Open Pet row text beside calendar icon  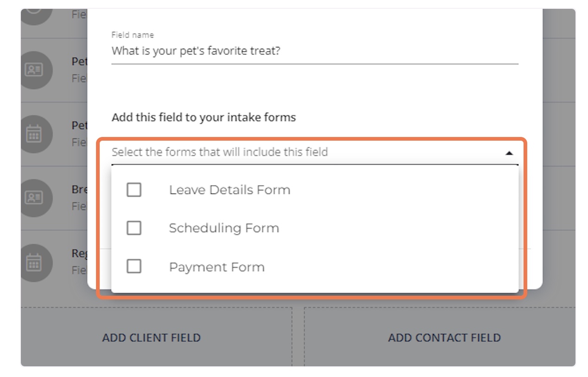(79, 126)
